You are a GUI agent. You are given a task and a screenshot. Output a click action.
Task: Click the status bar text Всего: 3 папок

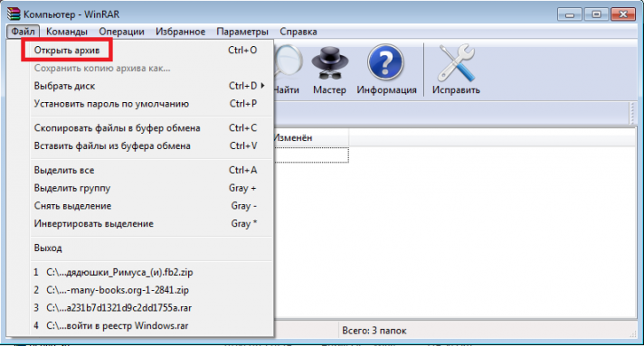pos(374,331)
